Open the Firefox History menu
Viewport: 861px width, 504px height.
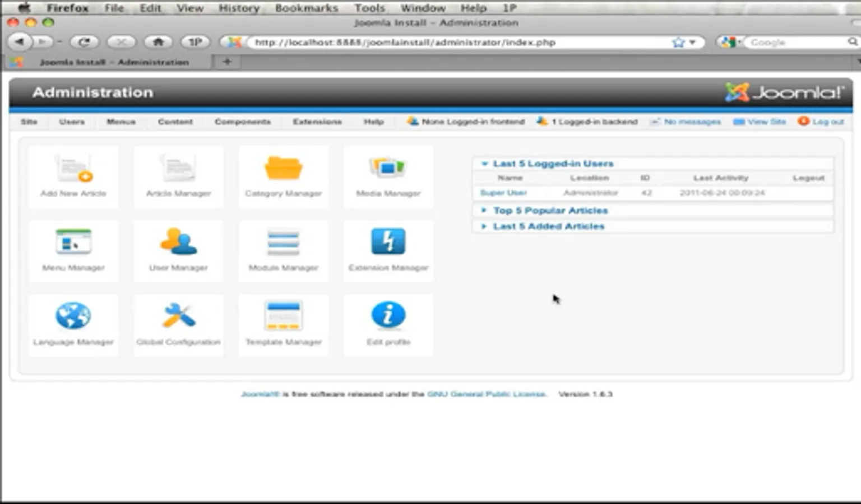tap(239, 8)
